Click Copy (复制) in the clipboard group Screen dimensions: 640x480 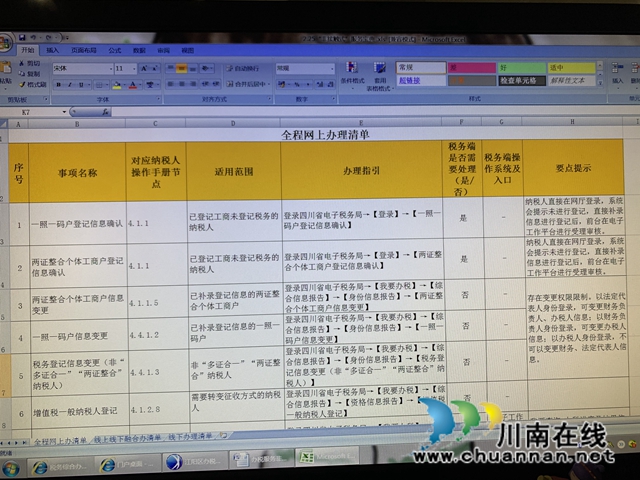(30, 74)
